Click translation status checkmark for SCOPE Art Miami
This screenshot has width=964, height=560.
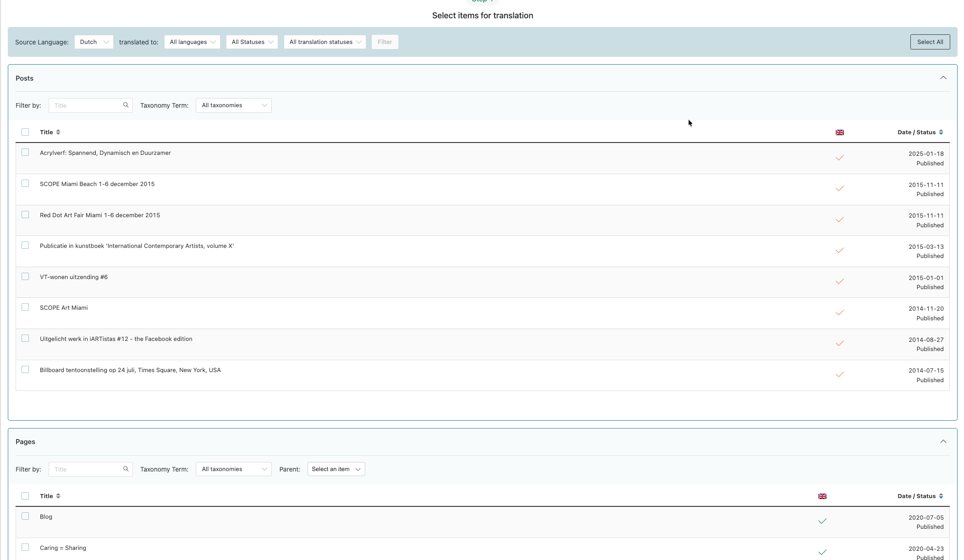point(839,313)
